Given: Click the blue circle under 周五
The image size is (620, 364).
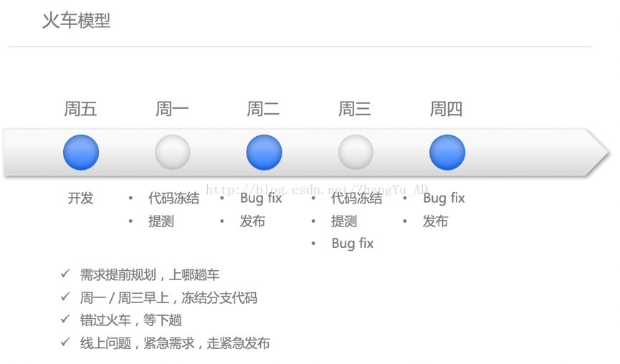Looking at the screenshot, I should [x=81, y=153].
